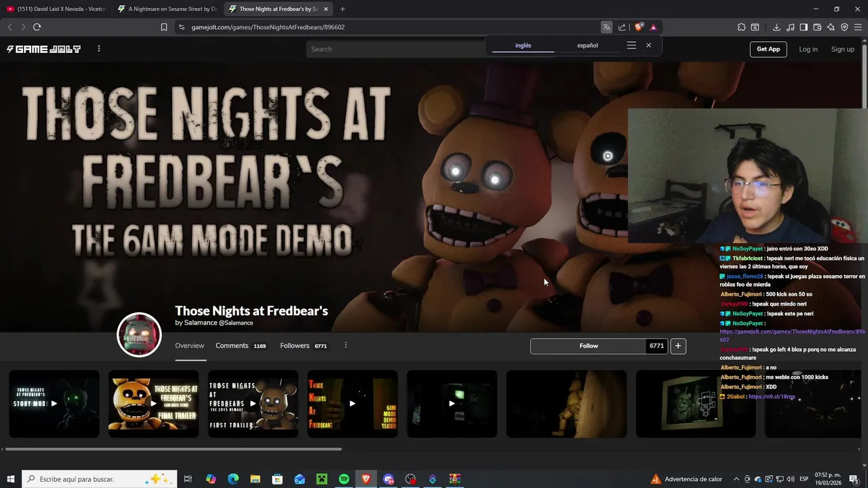Open Minecraft from the taskbar

point(321,479)
